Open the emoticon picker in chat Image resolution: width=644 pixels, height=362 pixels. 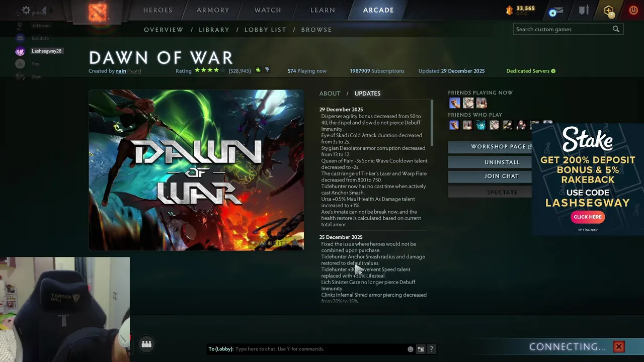(411, 349)
